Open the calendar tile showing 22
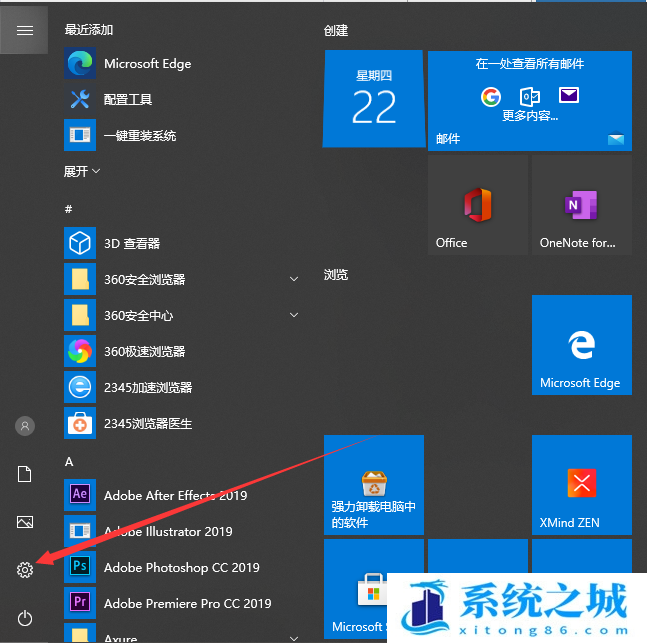The height and width of the screenshot is (643, 647). pyautogui.click(x=373, y=100)
